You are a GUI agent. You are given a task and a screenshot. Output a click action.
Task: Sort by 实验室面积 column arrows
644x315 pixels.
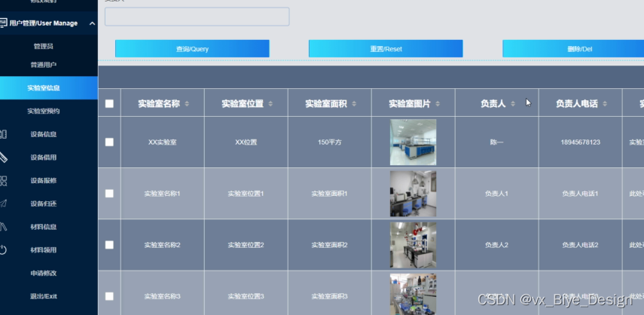[354, 104]
